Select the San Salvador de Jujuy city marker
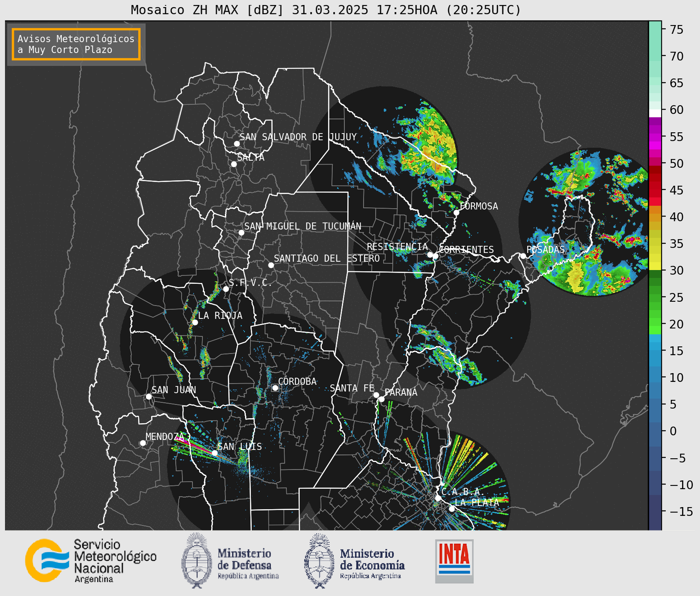Image resolution: width=700 pixels, height=596 pixels. pos(237,144)
